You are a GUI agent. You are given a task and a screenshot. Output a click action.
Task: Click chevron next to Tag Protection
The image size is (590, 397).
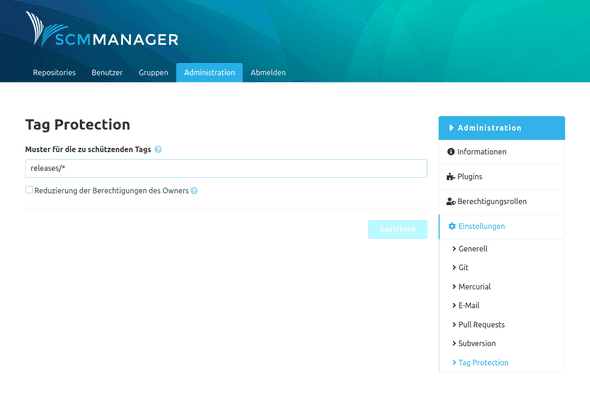454,363
